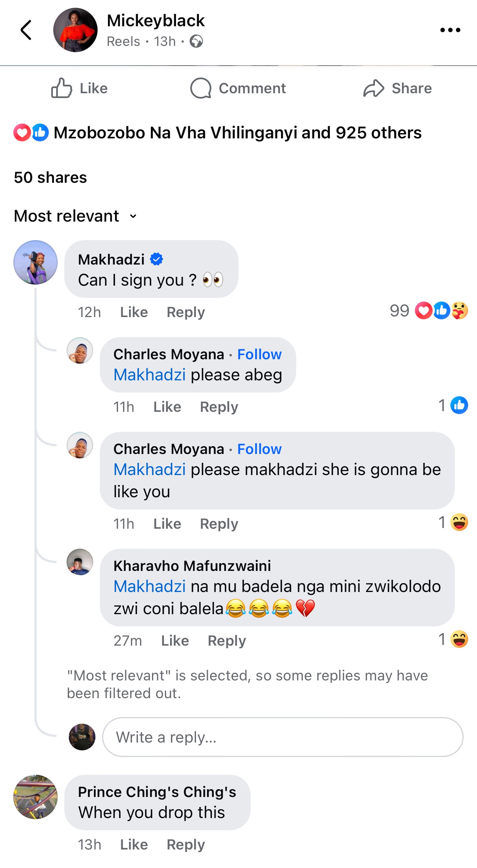Like Charles Moyana's 'please abeg' reply
This screenshot has width=477, height=868.
click(x=167, y=407)
